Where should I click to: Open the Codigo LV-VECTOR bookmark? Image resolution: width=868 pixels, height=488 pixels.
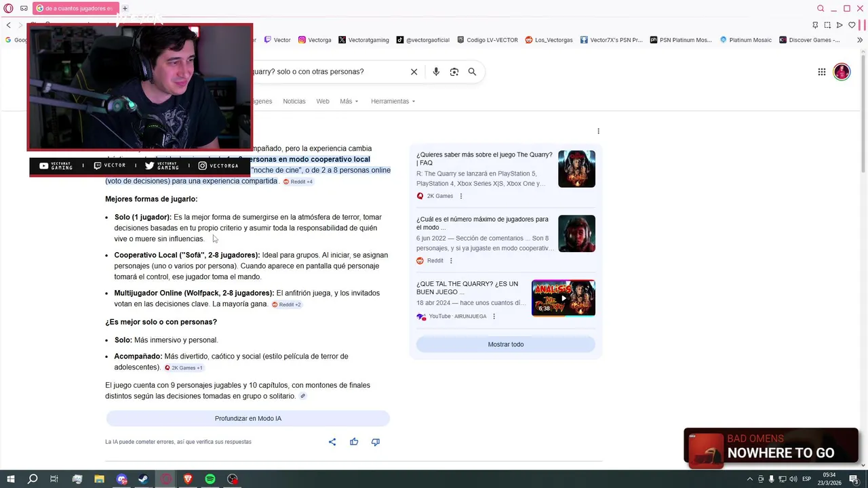click(x=488, y=40)
